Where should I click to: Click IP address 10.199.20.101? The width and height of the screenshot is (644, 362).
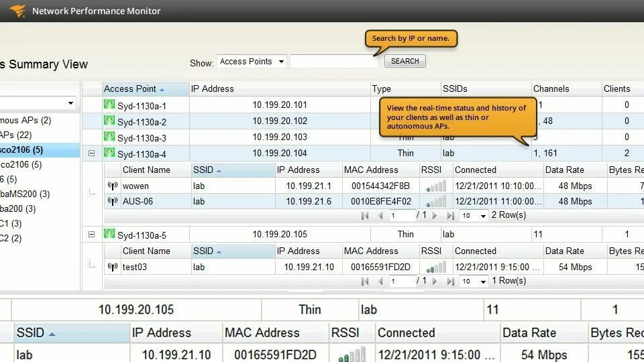pos(280,105)
